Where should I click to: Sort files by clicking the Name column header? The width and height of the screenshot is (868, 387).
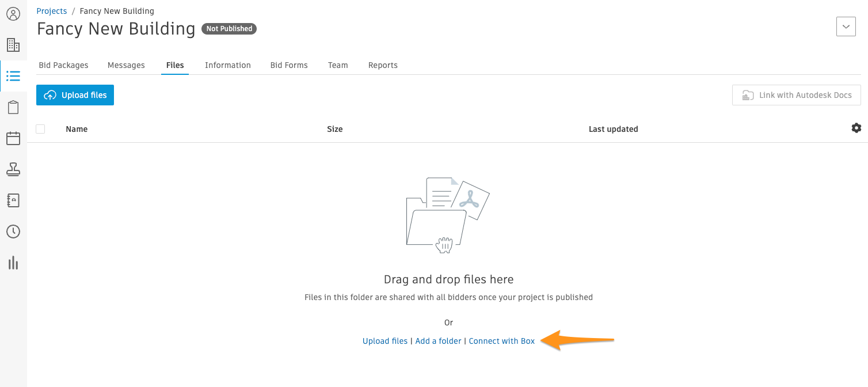[77, 129]
